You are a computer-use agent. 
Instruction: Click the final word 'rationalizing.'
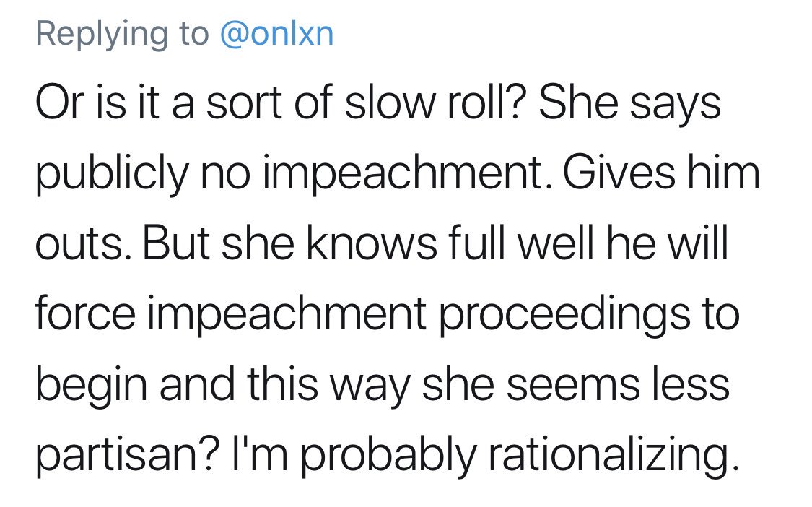613,455
